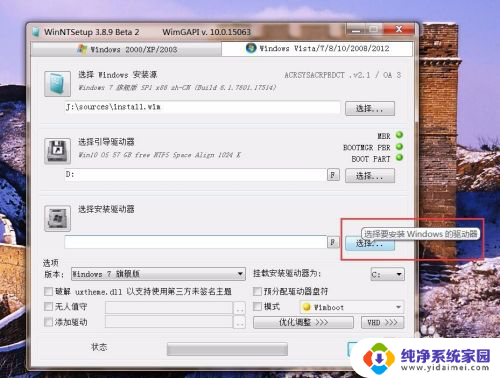This screenshot has width=500, height=378.
Task: Click the Win10 OS 57 GB free NTFS text
Action: click(x=159, y=155)
